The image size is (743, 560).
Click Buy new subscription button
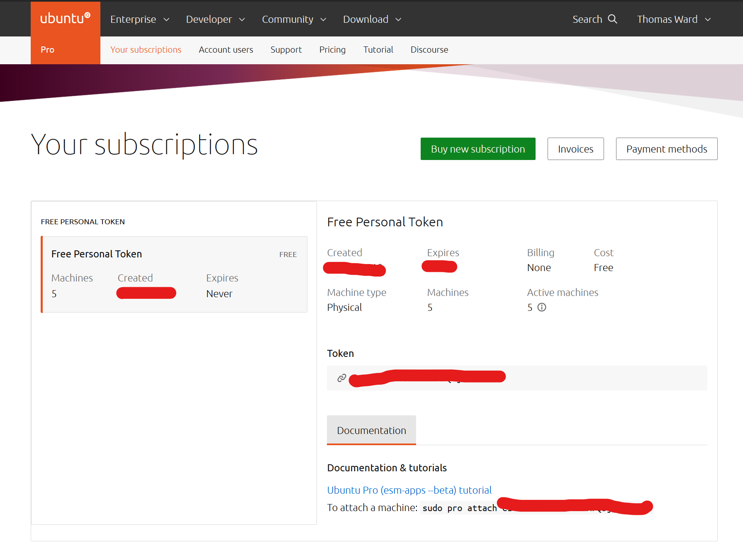pos(477,149)
